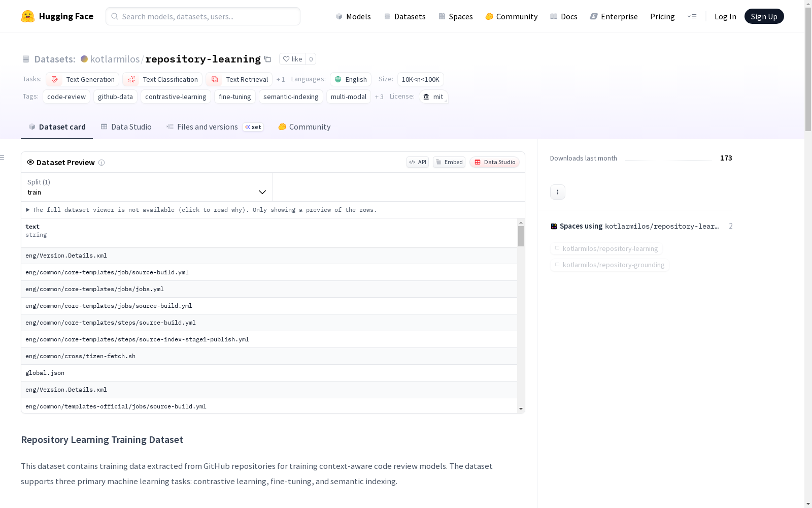Open Models in the top navigation
The image size is (812, 508).
click(x=353, y=16)
